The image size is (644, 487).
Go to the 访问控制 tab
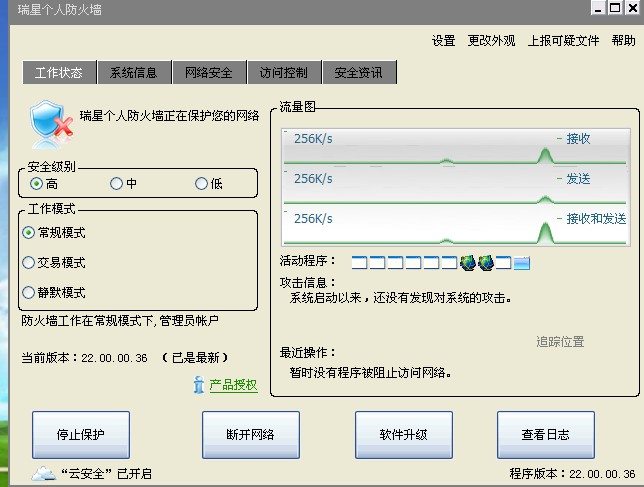pyautogui.click(x=284, y=72)
